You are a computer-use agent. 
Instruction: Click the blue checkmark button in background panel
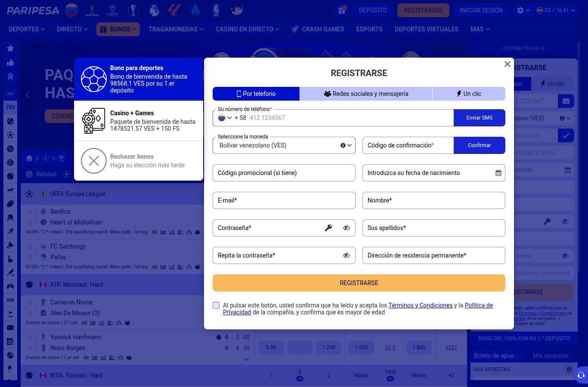point(566,135)
